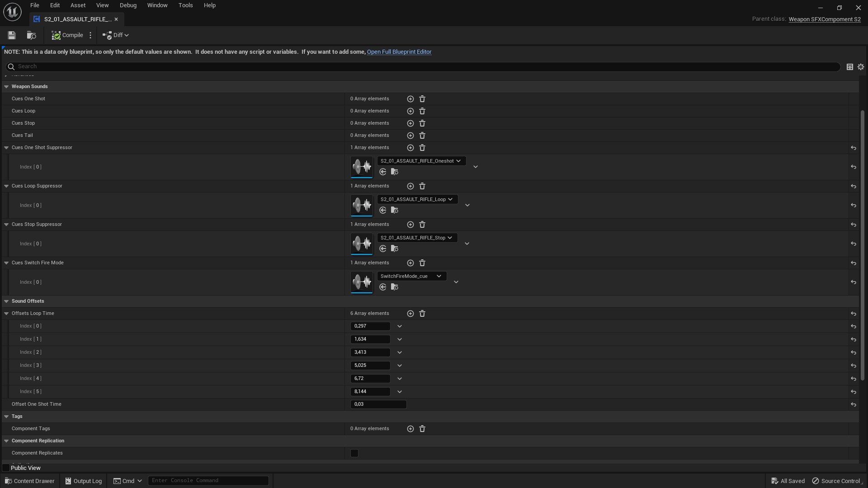Browse to S2_01_ASSAULT_RIFLE_Oneshot asset
The image size is (868, 488).
(394, 172)
